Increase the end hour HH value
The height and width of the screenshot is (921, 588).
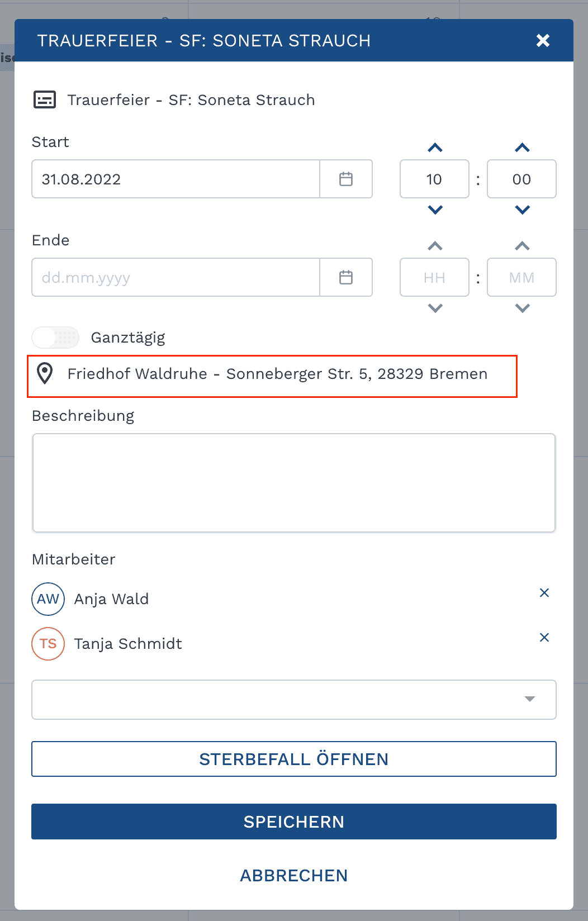pyautogui.click(x=435, y=246)
